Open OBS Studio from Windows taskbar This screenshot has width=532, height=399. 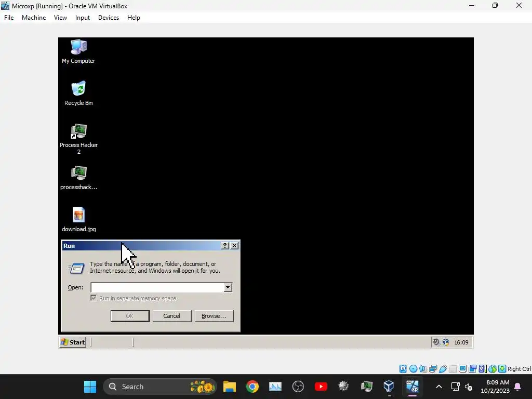pyautogui.click(x=298, y=387)
